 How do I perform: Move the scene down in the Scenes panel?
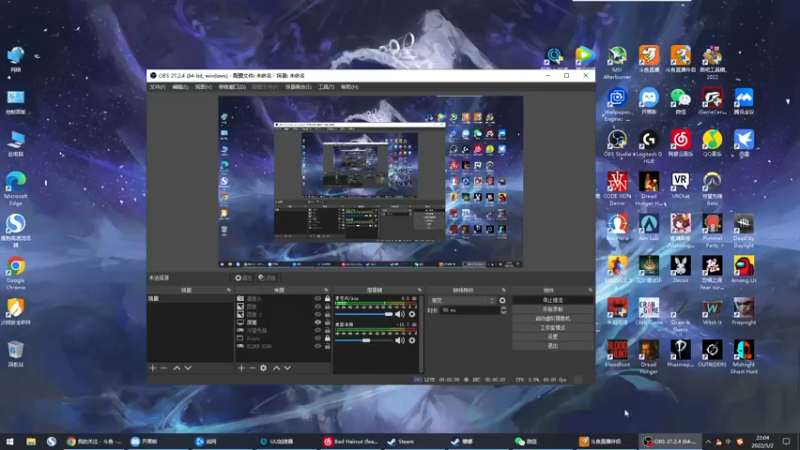coord(188,368)
